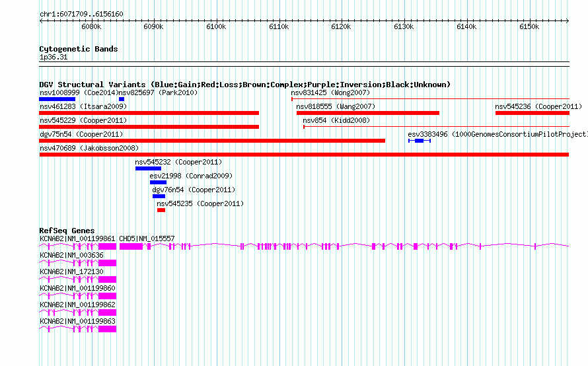Click the chr1:6071709..6156160 region label
588x366 pixels.
pyautogui.click(x=81, y=15)
